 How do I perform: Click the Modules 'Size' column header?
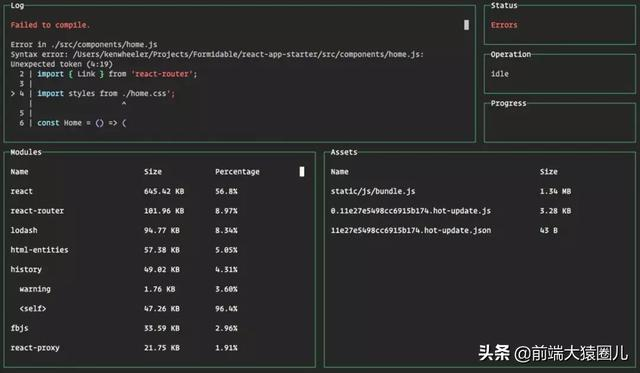tap(153, 172)
